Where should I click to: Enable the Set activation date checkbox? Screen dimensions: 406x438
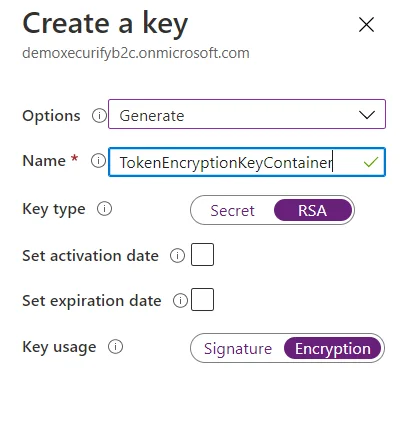click(202, 255)
